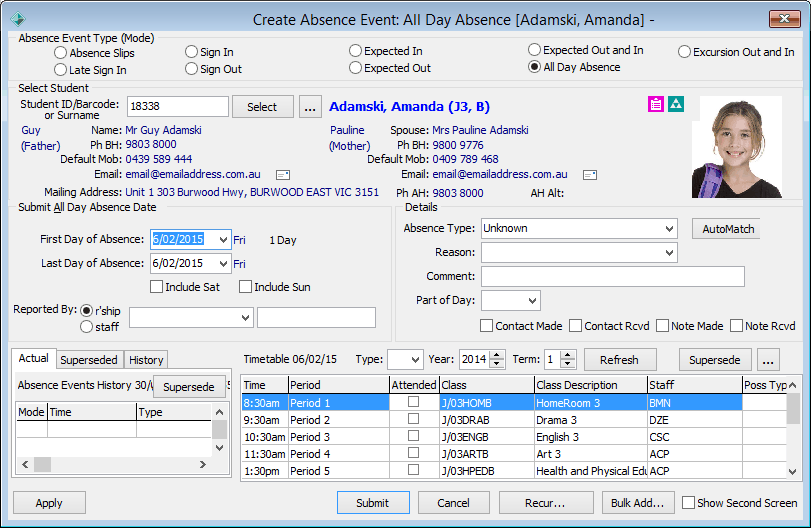Image resolution: width=811 pixels, height=528 pixels.
Task: Open Last Day of Absence date dropdown
Action: [223, 263]
